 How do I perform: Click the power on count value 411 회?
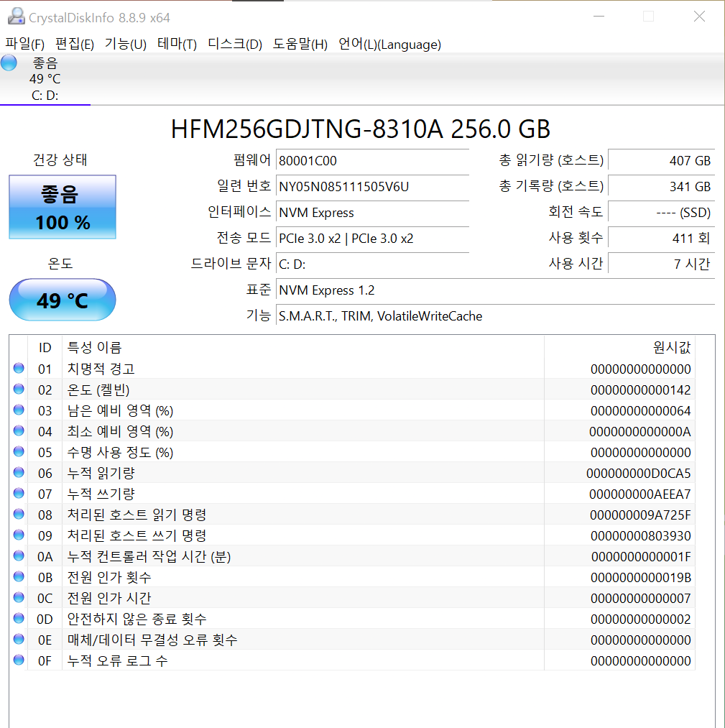tap(661, 239)
